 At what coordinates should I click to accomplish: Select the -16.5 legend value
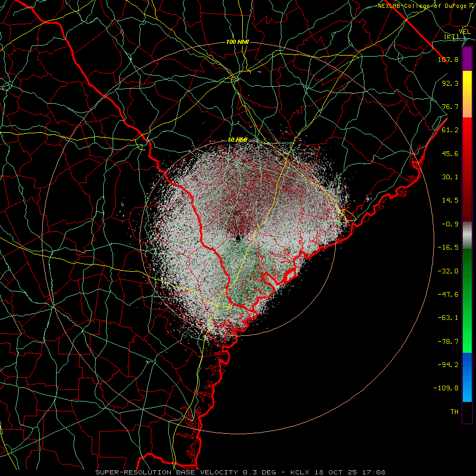[448, 248]
